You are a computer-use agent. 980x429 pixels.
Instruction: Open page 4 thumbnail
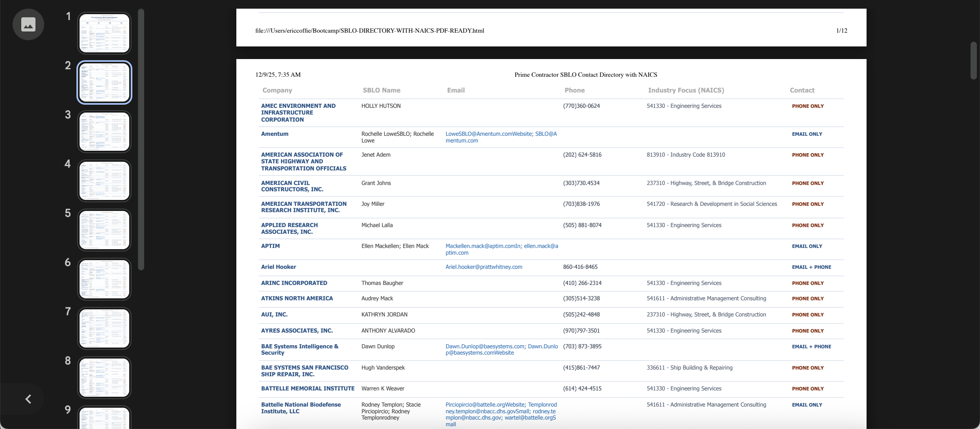[x=104, y=181]
